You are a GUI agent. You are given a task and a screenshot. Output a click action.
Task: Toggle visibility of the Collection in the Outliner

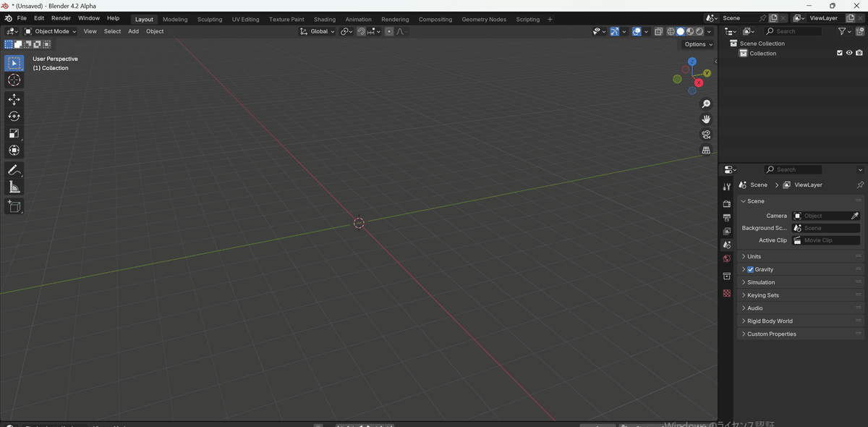point(849,52)
